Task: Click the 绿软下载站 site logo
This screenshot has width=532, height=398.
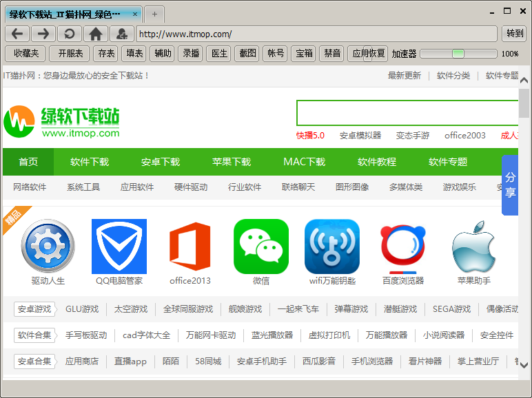Action: [x=62, y=122]
